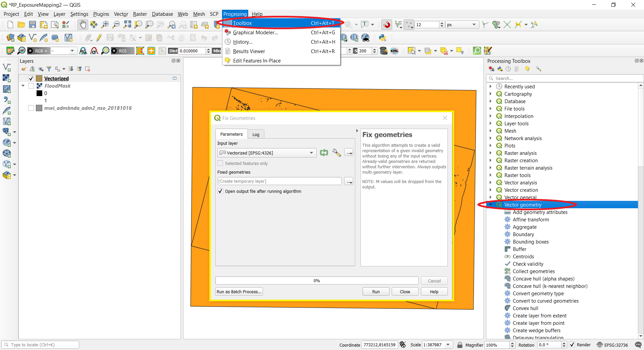Uncheck Vectorized layer visibility checkbox
644x350 pixels.
[30, 78]
